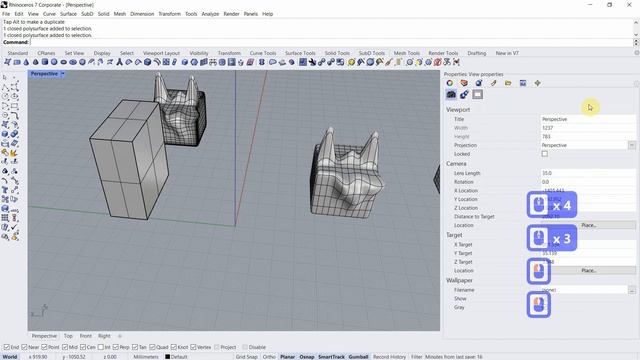Click the paintbrush icon in Properties panel
Viewport: 640px width, 360px height.
pyautogui.click(x=493, y=83)
